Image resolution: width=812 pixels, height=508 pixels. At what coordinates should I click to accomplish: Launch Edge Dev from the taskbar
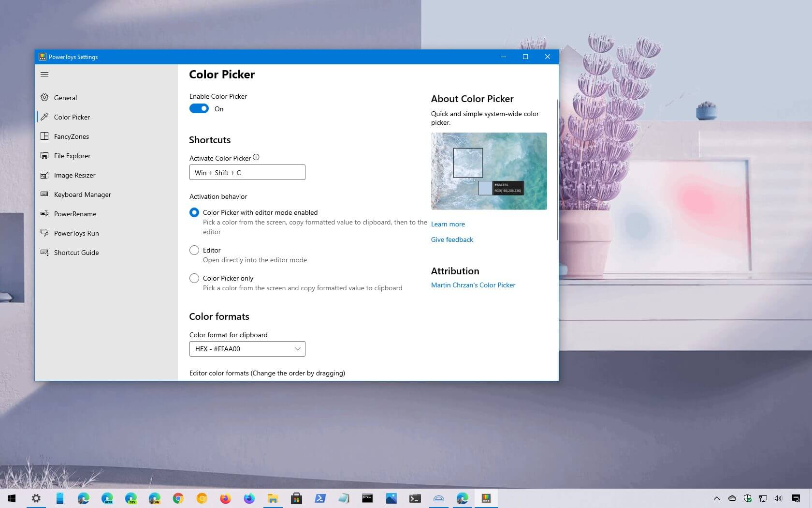tap(130, 498)
